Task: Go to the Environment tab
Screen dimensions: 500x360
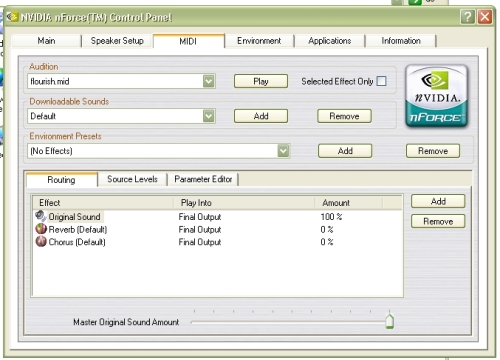Action: click(259, 41)
